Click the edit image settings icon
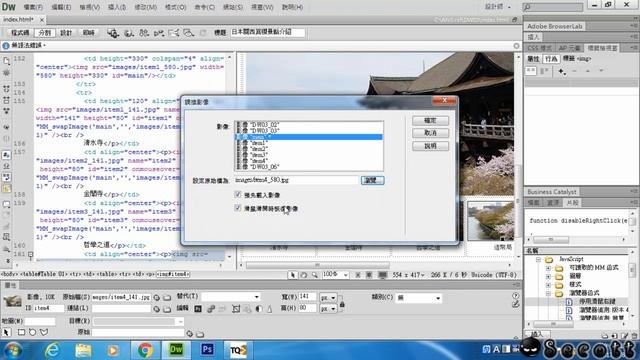Viewport: 640px width, 360px height. pos(211,309)
